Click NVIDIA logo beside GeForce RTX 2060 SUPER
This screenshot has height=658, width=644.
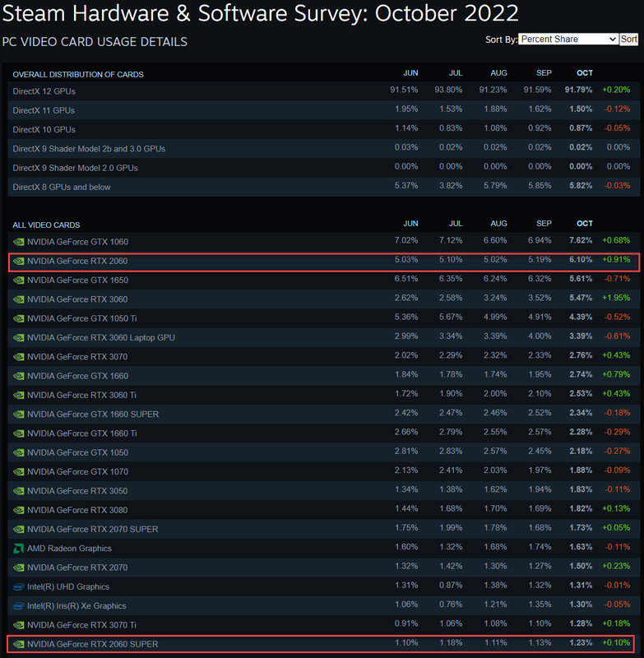(x=18, y=644)
